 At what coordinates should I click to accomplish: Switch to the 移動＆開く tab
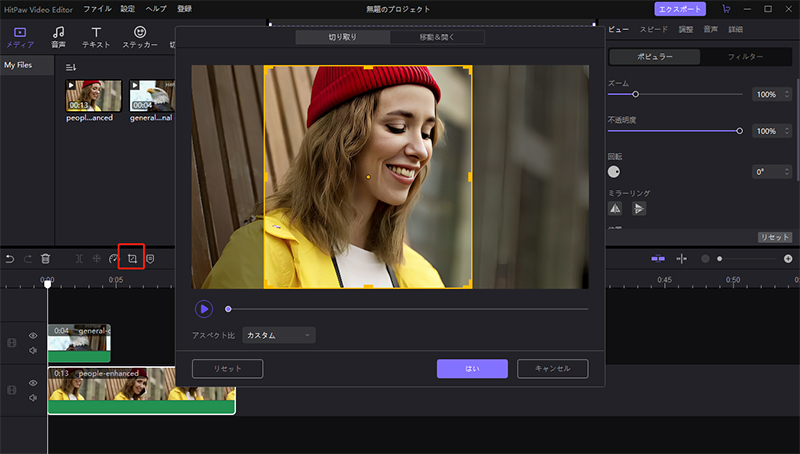pyautogui.click(x=437, y=37)
